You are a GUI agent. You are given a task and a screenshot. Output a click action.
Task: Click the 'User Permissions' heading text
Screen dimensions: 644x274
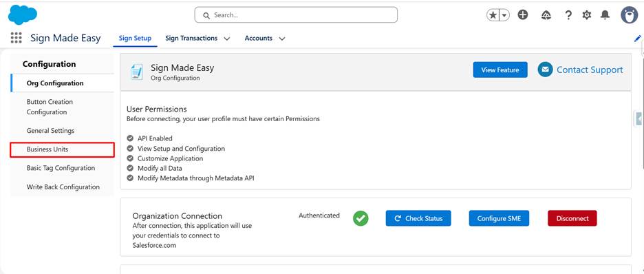[x=156, y=109]
